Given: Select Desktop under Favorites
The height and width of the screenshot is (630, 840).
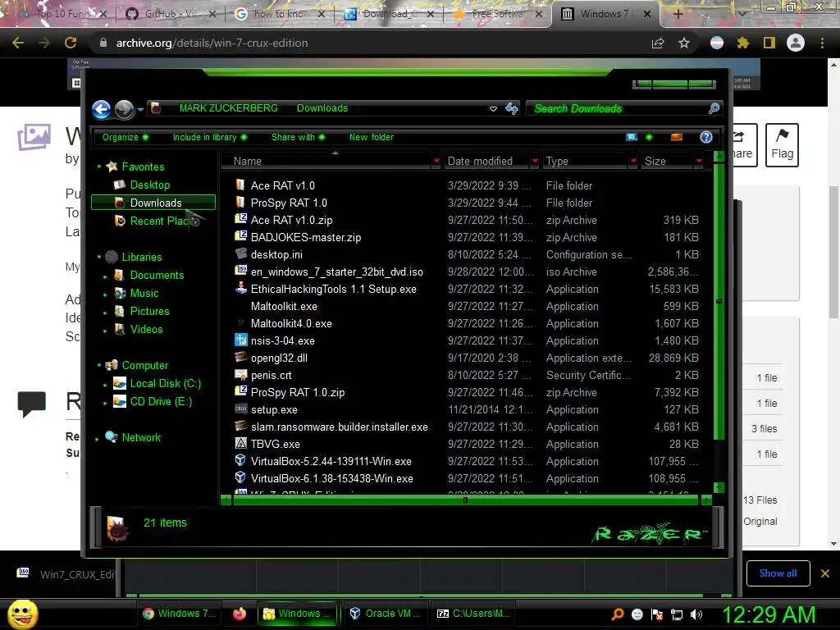Looking at the screenshot, I should (149, 185).
